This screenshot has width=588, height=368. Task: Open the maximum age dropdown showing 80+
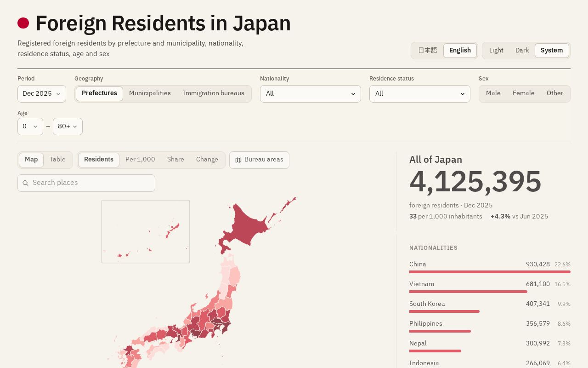[68, 126]
